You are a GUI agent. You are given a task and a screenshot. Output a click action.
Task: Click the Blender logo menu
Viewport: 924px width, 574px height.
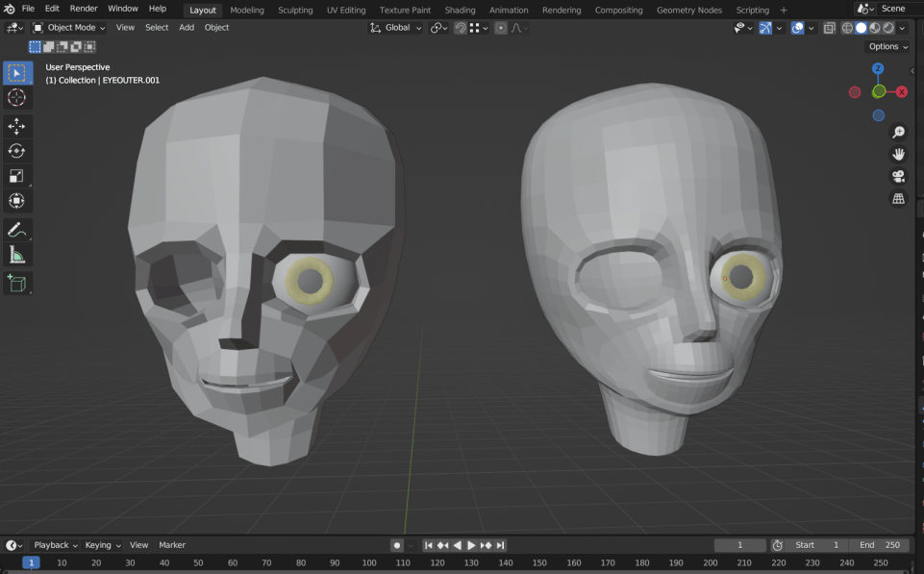tap(9, 9)
